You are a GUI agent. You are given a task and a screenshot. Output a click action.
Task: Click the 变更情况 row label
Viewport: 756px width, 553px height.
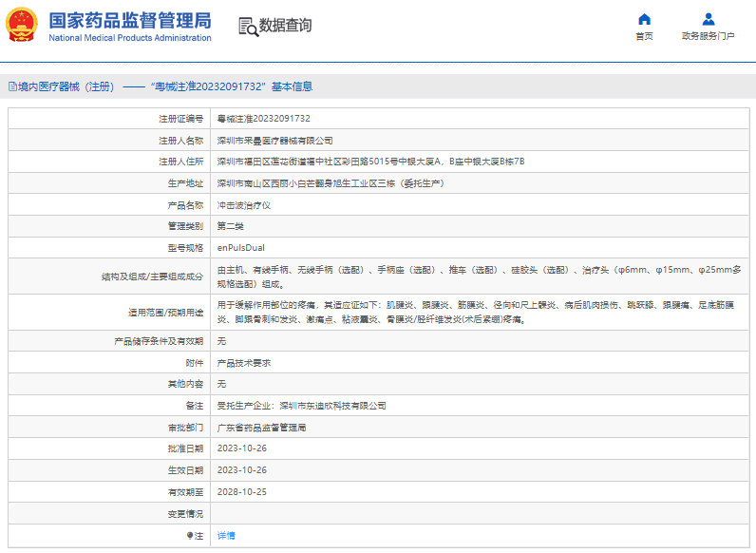pos(185,514)
